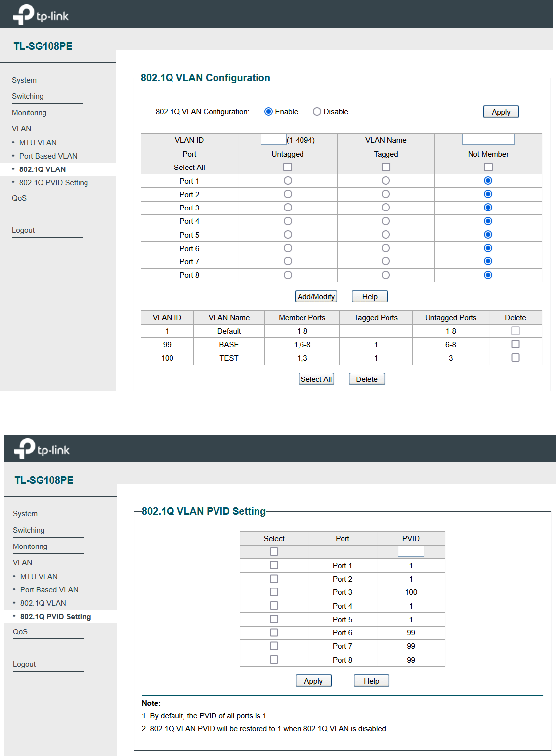Click VLAN name TEST in VLAN list
Image resolution: width=559 pixels, height=756 pixels.
229,358
